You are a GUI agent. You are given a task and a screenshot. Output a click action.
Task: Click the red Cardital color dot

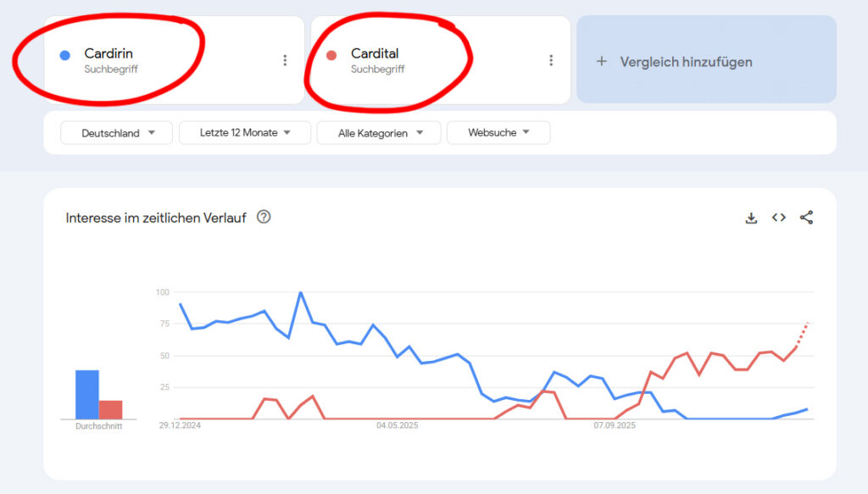coord(331,55)
